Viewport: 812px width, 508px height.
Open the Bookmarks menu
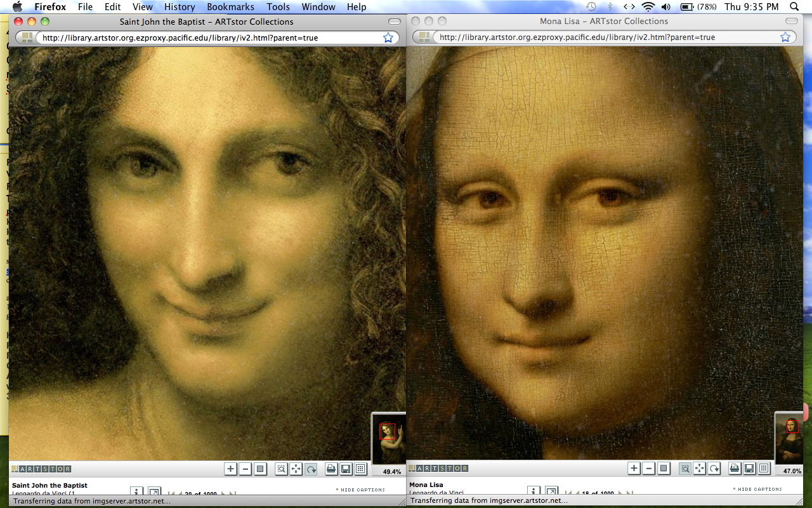(230, 7)
